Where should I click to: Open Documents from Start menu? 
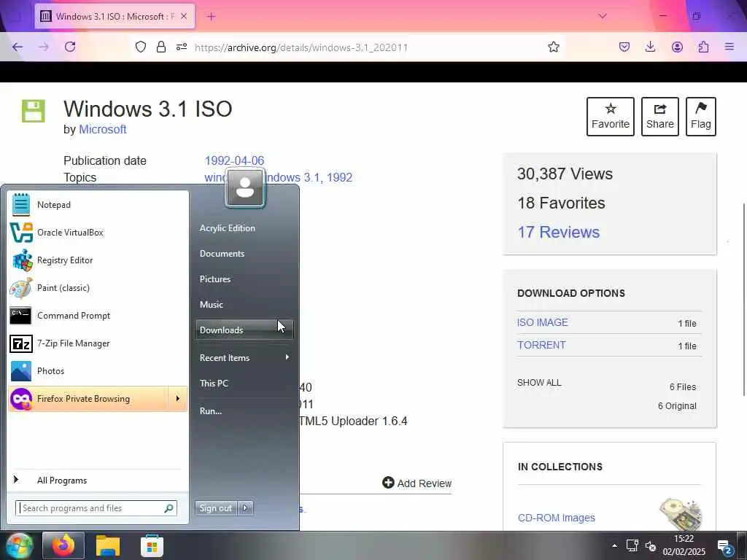point(244,254)
